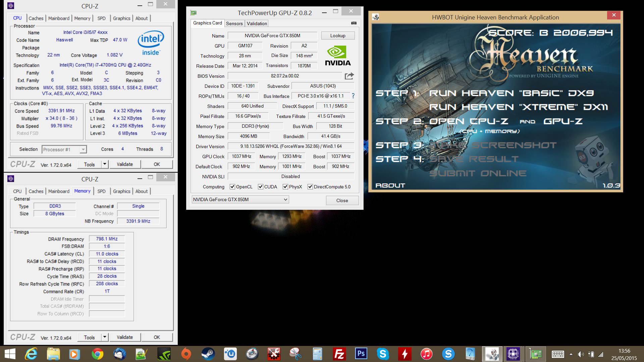Viewport: 644px width, 362px height.
Task: Open File Explorer from taskbar
Action: pyautogui.click(x=53, y=354)
